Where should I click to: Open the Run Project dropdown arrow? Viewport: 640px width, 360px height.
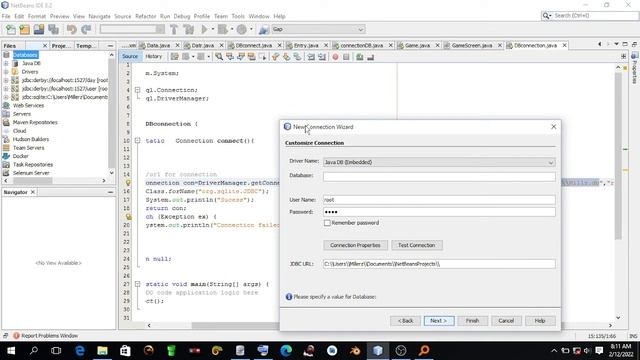[x=213, y=29]
